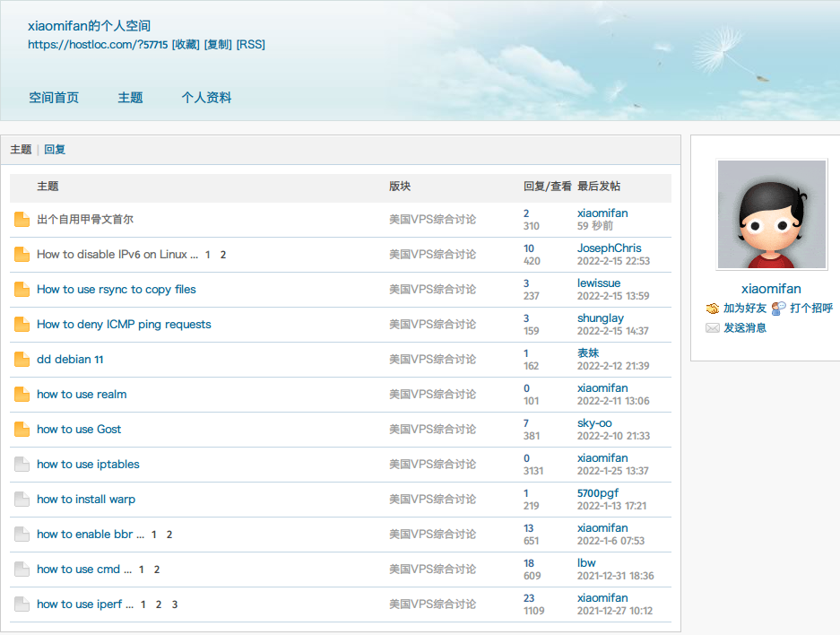Viewport: 840px width, 635px height.
Task: Click folder icon beside 出个自用甲骨文首尔 thread
Action: [x=22, y=220]
